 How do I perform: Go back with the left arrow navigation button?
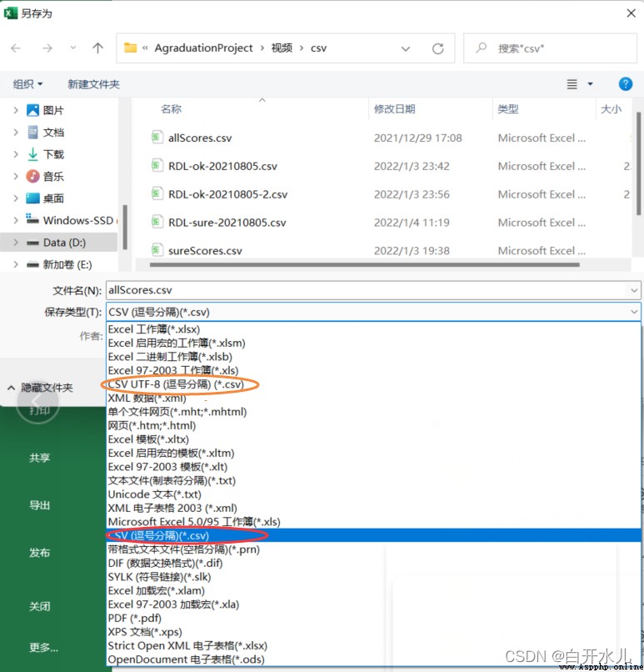click(16, 48)
